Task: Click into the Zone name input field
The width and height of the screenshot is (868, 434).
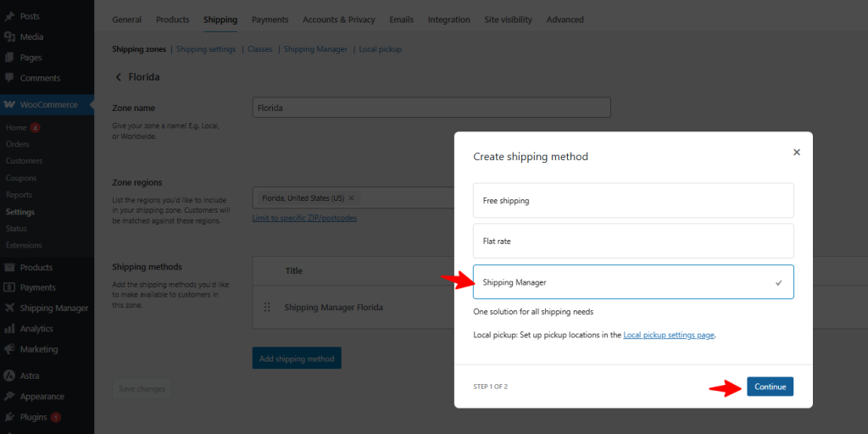Action: [x=431, y=108]
